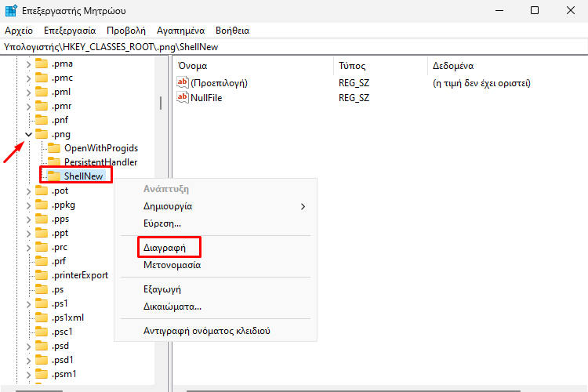The image size is (588, 392).
Task: Select the ShellNew key name
Action: coord(83,176)
